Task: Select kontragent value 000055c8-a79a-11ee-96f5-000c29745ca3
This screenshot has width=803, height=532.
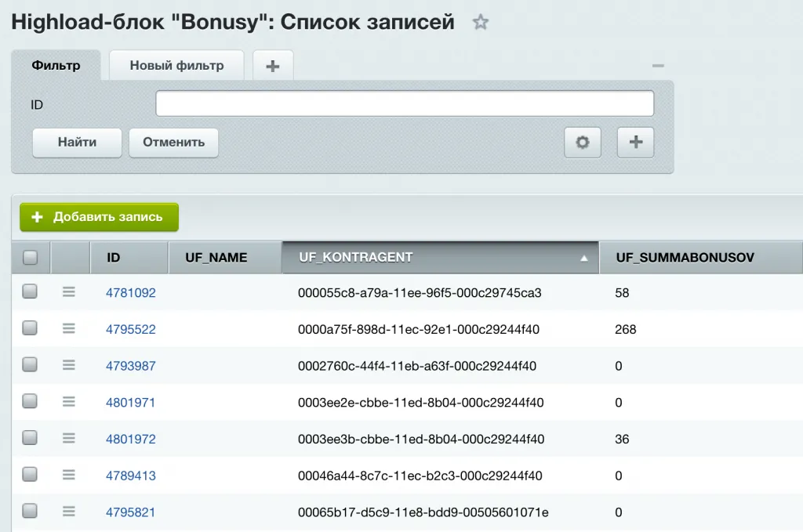Action: [x=420, y=292]
